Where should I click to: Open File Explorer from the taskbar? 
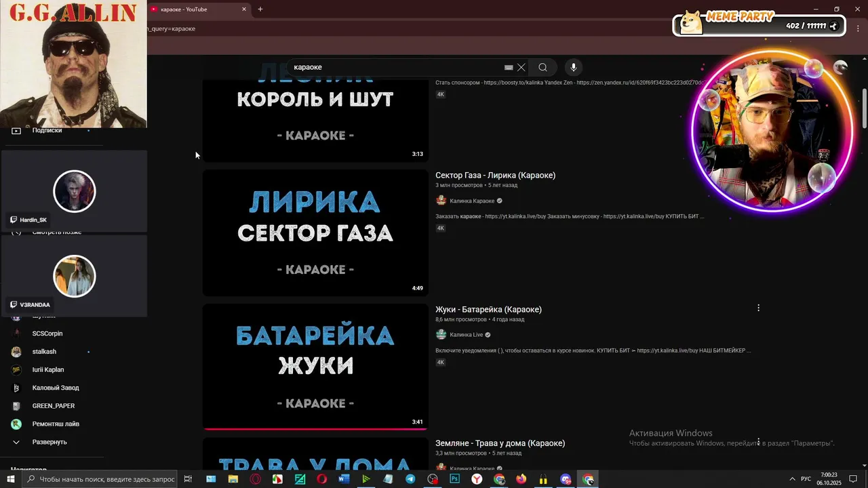(x=233, y=479)
